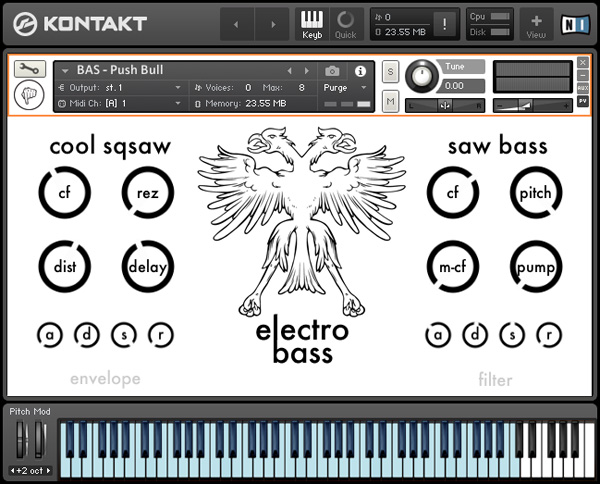Show instrument info with i icon

click(360, 71)
